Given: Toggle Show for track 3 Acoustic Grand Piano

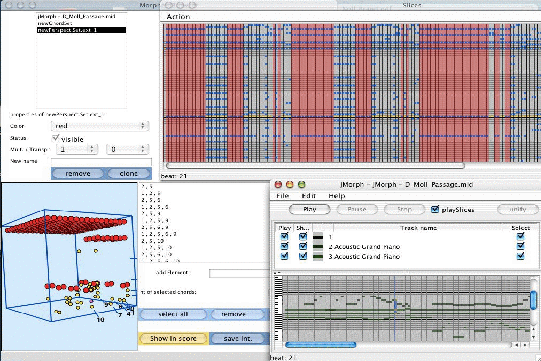Looking at the screenshot, I should point(303,256).
